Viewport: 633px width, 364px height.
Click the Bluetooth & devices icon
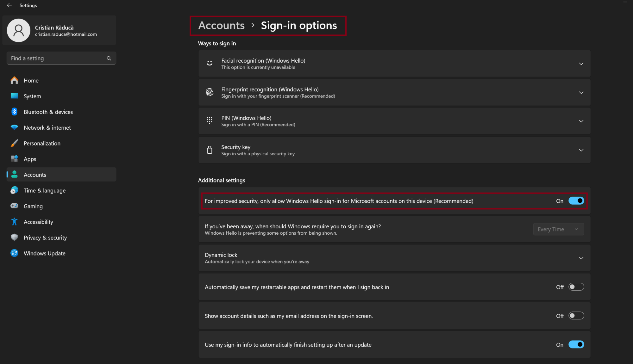click(x=14, y=112)
